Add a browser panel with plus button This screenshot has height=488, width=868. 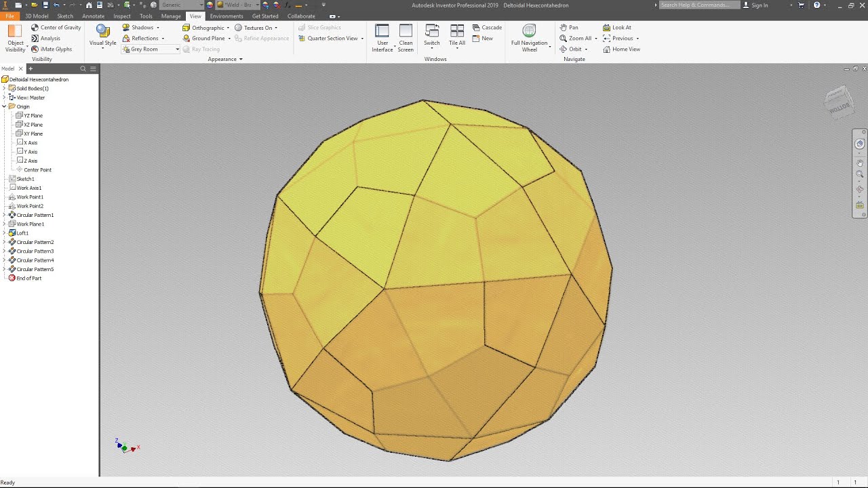pos(31,69)
